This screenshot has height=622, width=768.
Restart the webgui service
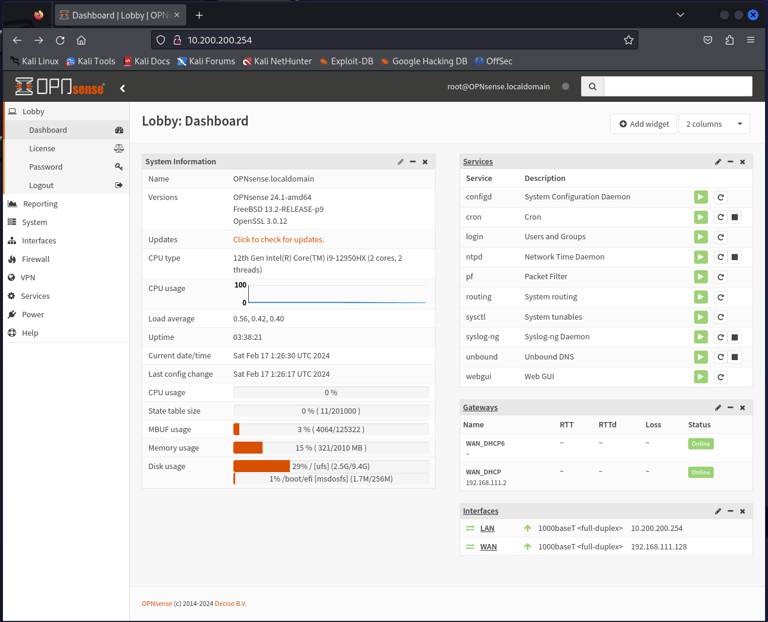coord(720,377)
